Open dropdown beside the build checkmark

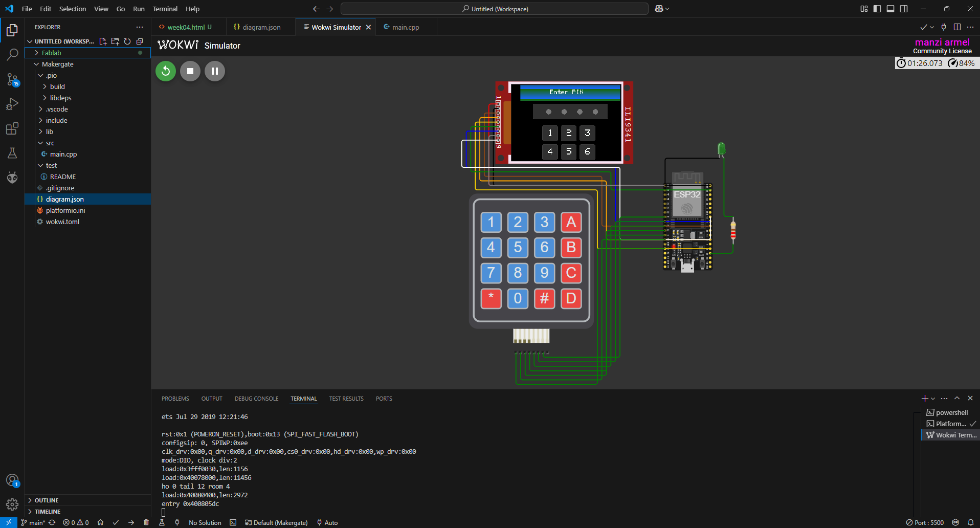click(932, 27)
